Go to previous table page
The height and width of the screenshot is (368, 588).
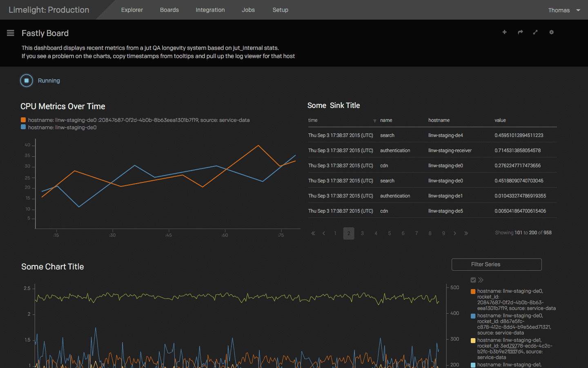tap(324, 233)
